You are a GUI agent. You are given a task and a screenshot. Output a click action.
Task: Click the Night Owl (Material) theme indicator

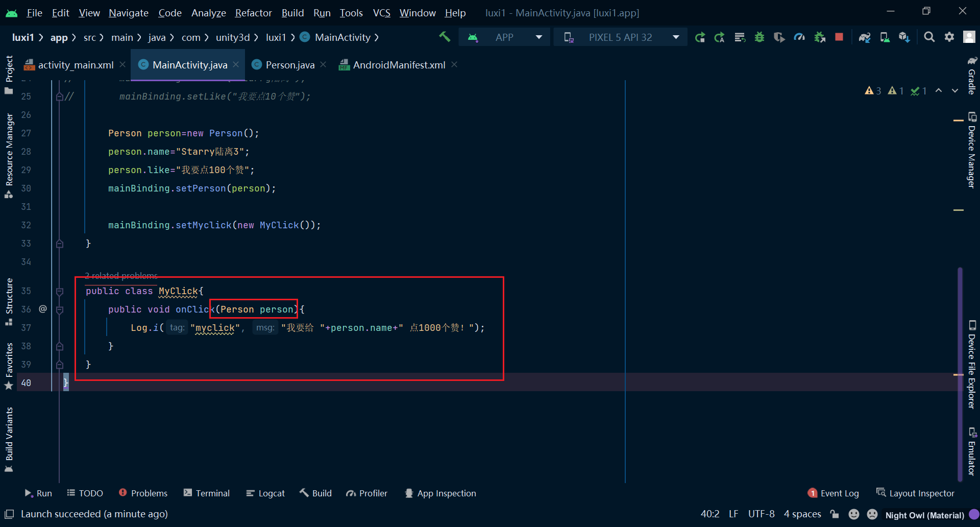tap(925, 515)
